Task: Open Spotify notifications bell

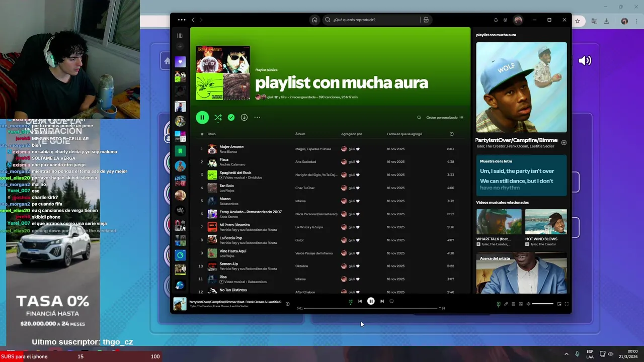Action: [496, 20]
